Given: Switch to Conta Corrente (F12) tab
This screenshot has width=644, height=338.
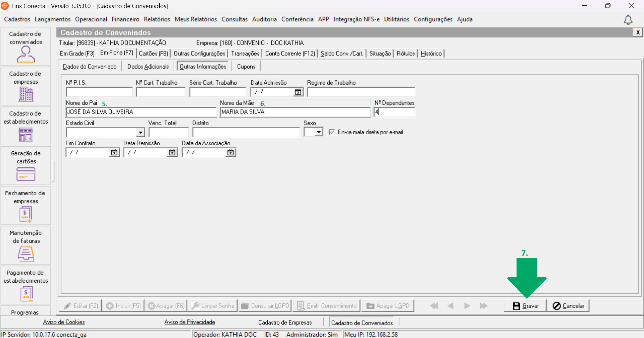Looking at the screenshot, I should (x=290, y=53).
